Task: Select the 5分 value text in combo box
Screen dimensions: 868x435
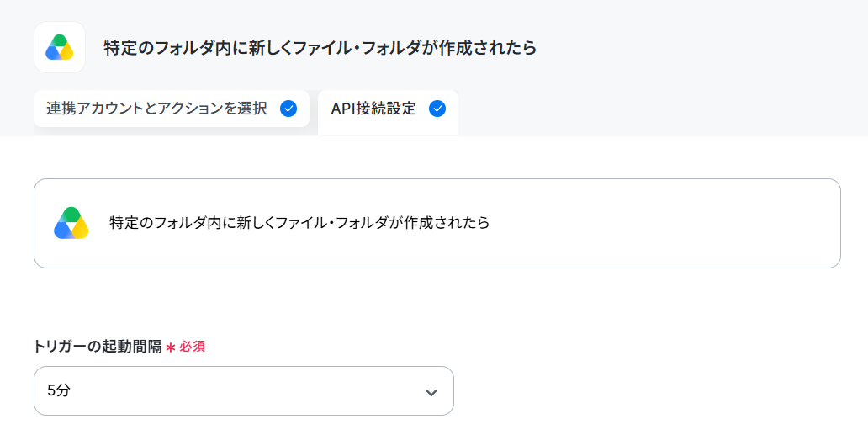Action: pos(59,390)
